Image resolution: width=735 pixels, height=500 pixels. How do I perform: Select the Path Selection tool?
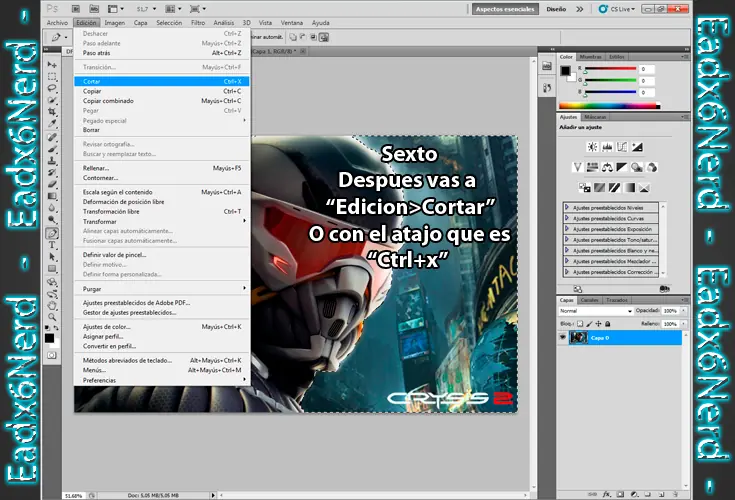click(52, 257)
